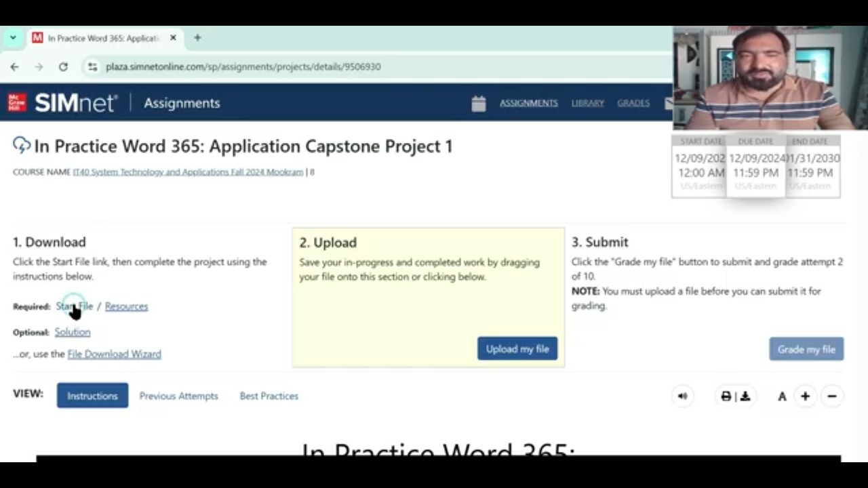Viewport: 868px width, 488px height.
Task: Decrease text size with minus icon
Action: [x=832, y=396]
